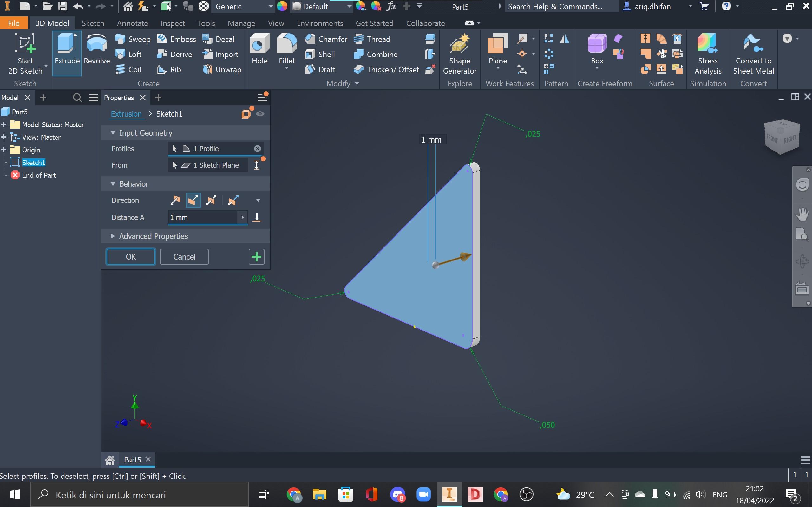This screenshot has height=507, width=812.
Task: Cancel the extrusion dialog
Action: 184,257
